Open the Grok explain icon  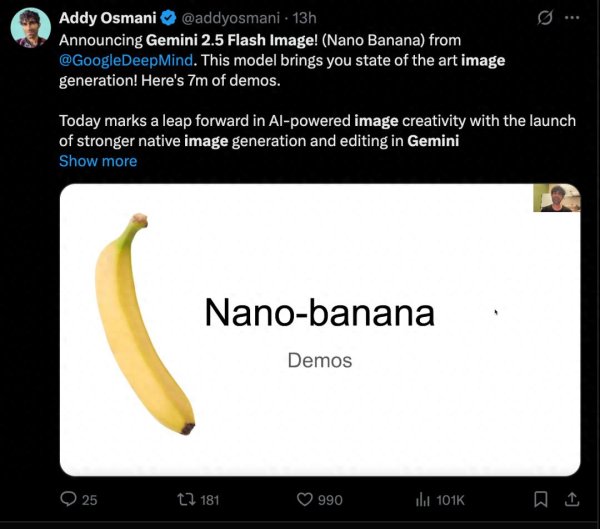pyautogui.click(x=545, y=19)
